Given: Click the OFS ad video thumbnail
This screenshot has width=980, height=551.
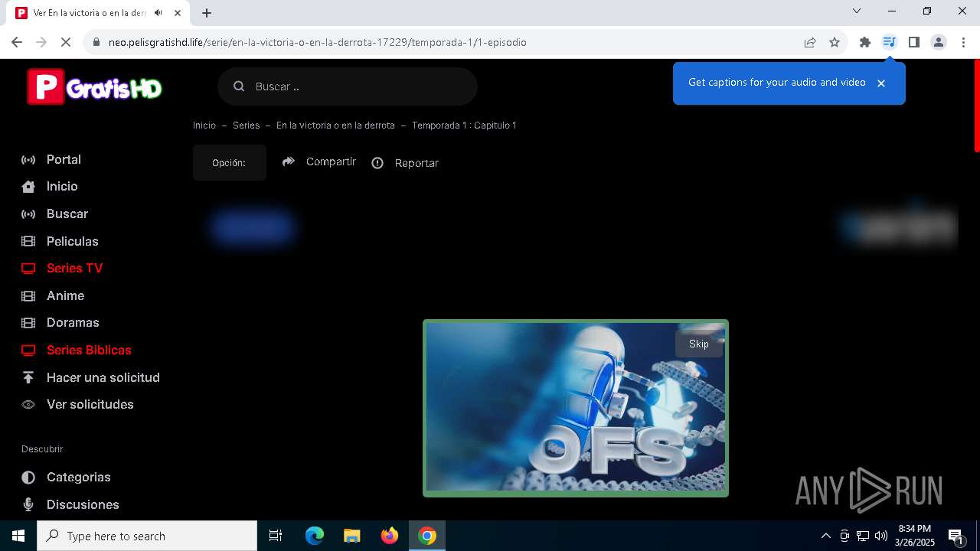Looking at the screenshot, I should pos(576,407).
